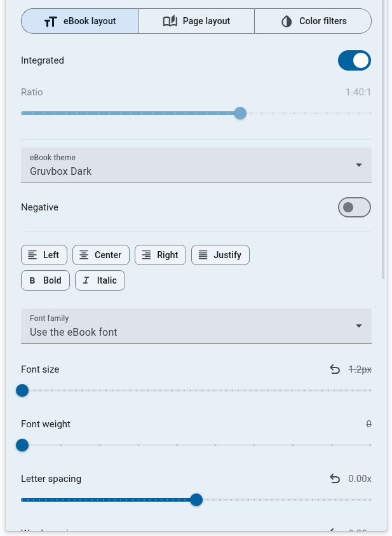Toggle Bold text style button
Viewport: 392px width, 536px height.
click(45, 280)
